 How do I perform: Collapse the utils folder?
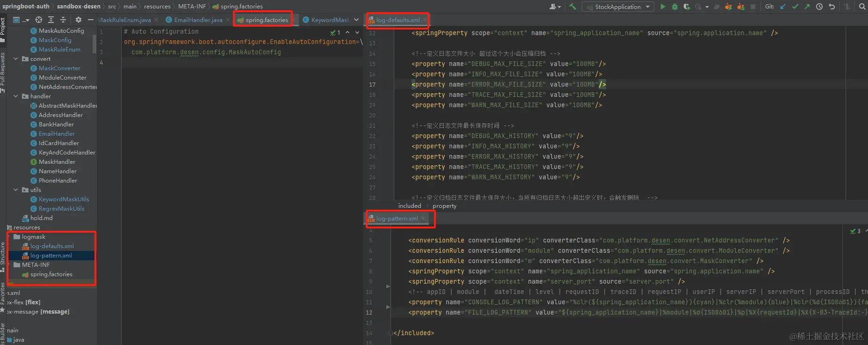tap(16, 190)
